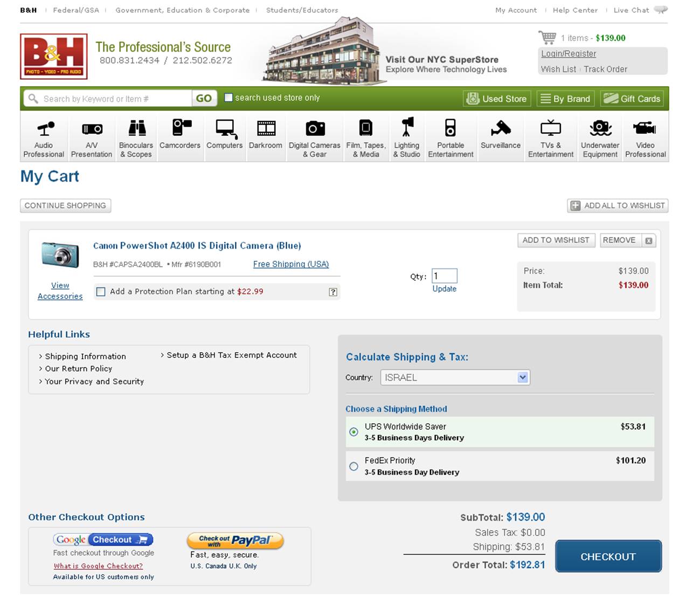Image resolution: width=700 pixels, height=599 pixels.
Task: Check out with PayPal button
Action: pyautogui.click(x=235, y=540)
